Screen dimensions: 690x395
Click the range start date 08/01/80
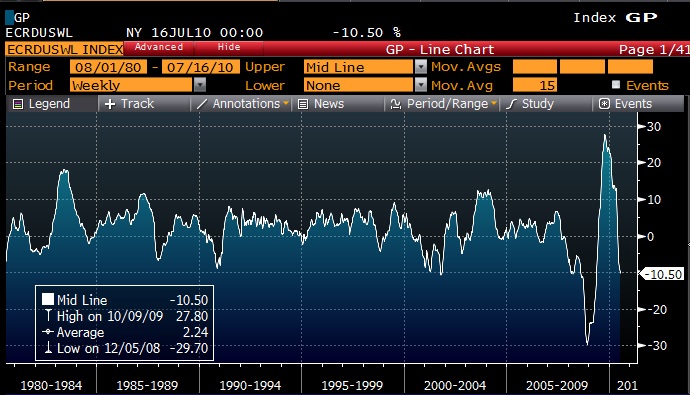(x=108, y=67)
